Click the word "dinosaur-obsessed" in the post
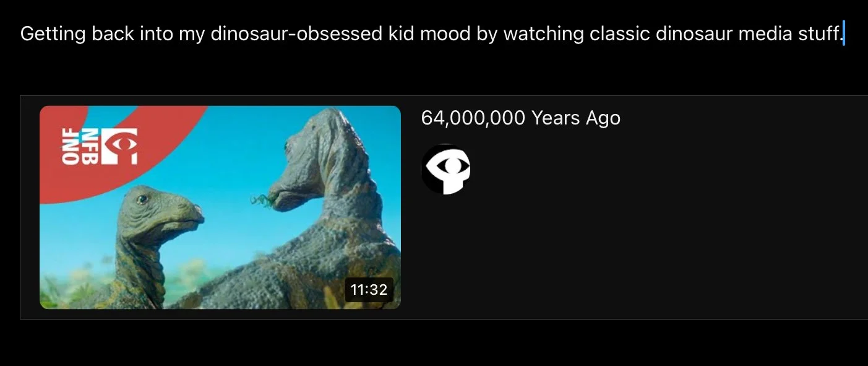868x366 pixels. point(296,33)
